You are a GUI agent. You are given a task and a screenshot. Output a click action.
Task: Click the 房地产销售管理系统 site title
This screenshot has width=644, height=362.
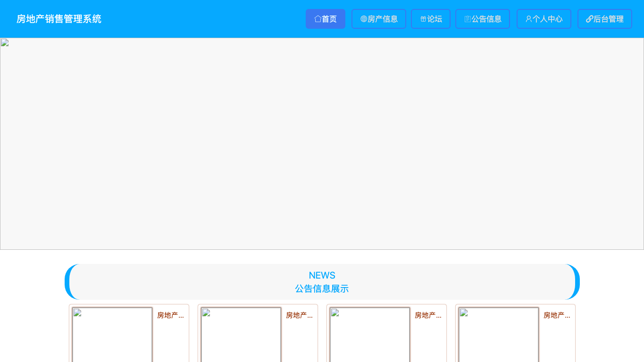pos(59,19)
